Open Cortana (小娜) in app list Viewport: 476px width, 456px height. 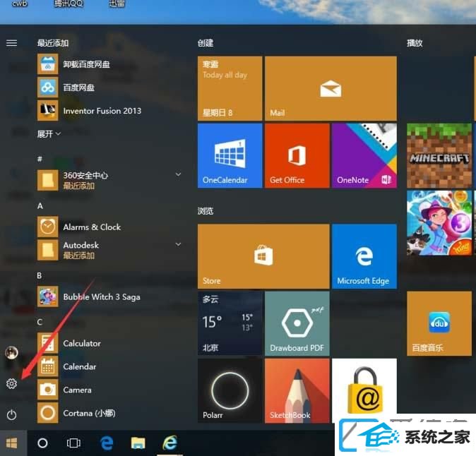point(110,413)
